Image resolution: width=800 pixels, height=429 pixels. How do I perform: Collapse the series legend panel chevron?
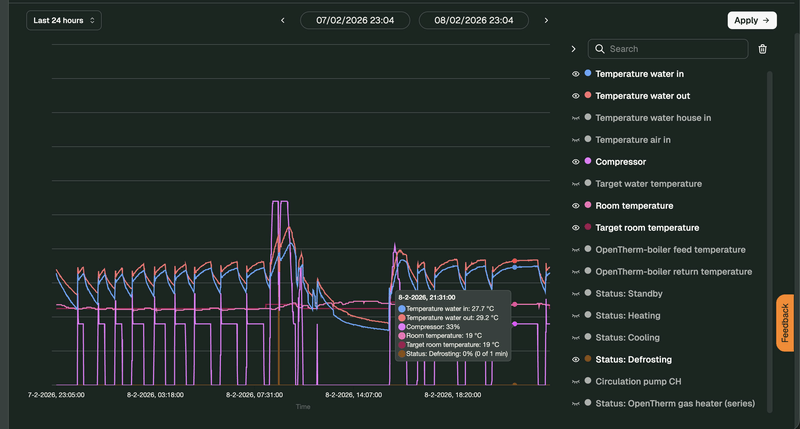coord(573,49)
